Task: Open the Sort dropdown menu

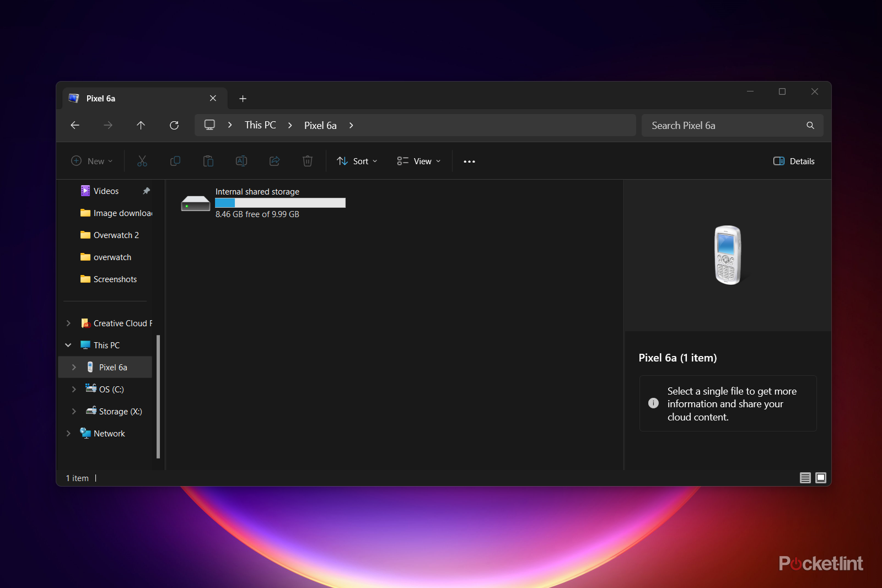Action: coord(357,161)
